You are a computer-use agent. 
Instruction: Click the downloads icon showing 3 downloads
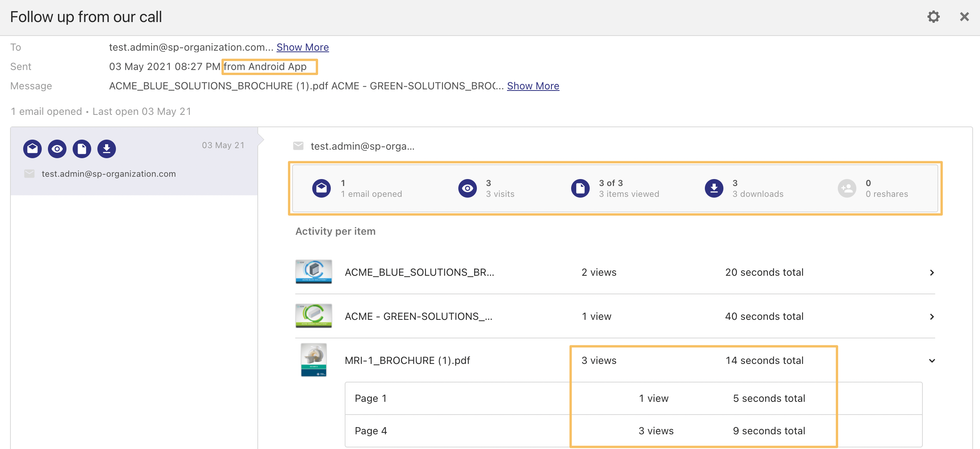tap(713, 188)
